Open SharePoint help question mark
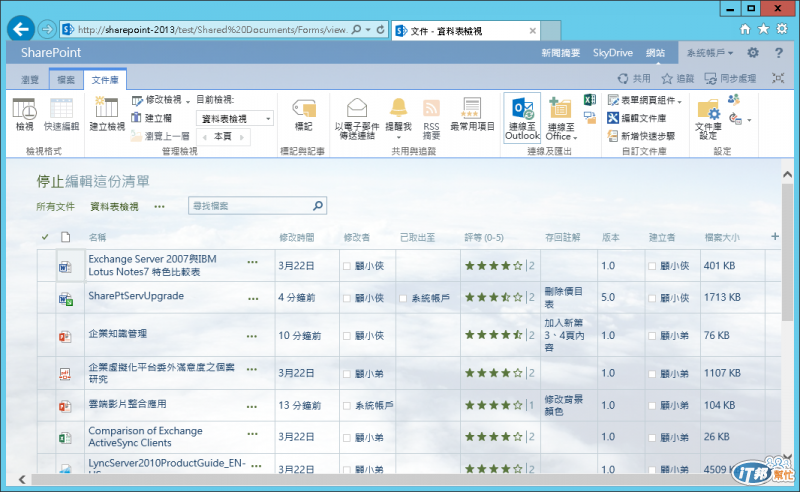Screen dimensions: 800x492 [779, 53]
